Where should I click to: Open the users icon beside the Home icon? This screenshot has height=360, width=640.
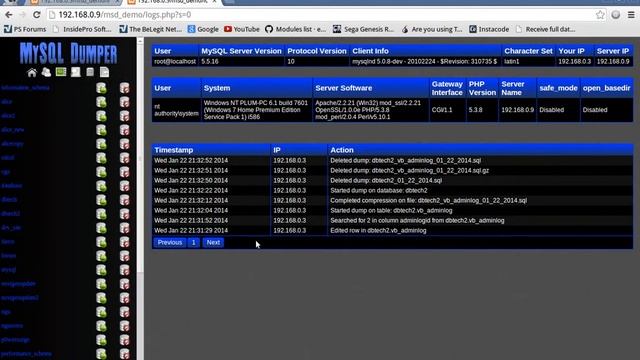[x=46, y=72]
